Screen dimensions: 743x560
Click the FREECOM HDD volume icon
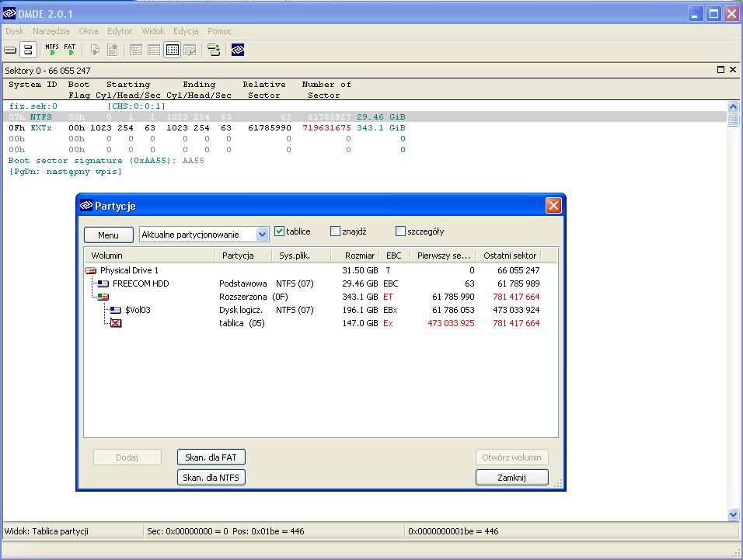pyautogui.click(x=103, y=283)
